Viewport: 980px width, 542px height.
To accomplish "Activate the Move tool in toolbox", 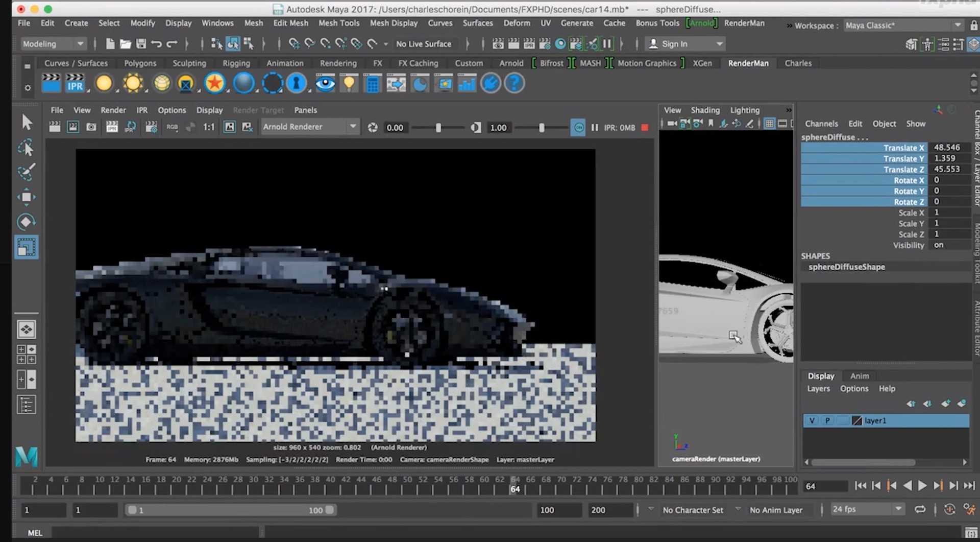I will point(26,197).
